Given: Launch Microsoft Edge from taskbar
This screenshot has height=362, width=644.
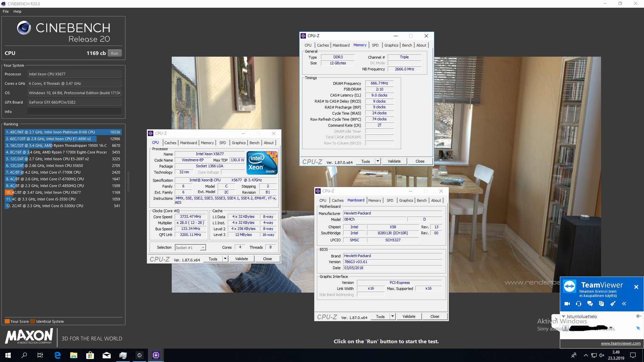Looking at the screenshot, I should pos(57,355).
